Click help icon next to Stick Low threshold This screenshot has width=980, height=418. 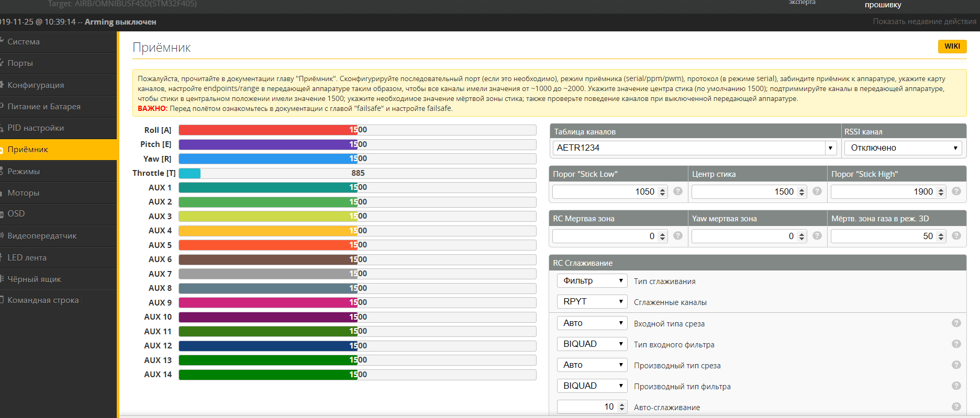678,191
